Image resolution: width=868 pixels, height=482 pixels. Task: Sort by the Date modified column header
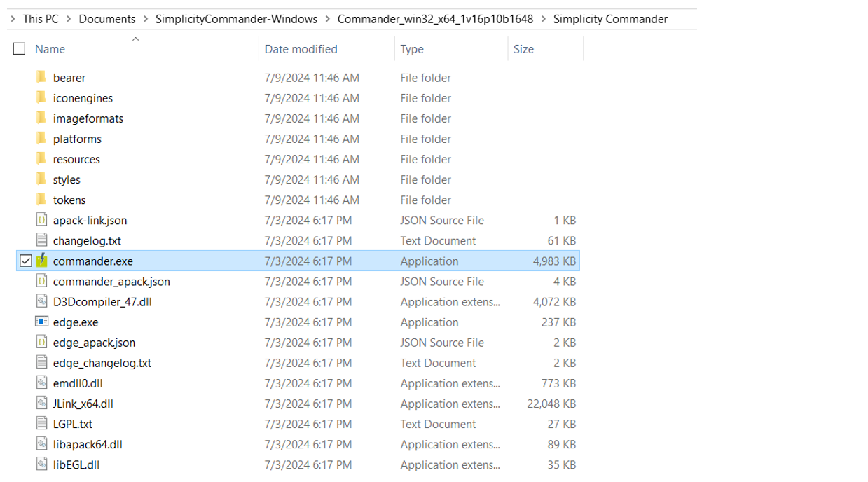pyautogui.click(x=300, y=49)
